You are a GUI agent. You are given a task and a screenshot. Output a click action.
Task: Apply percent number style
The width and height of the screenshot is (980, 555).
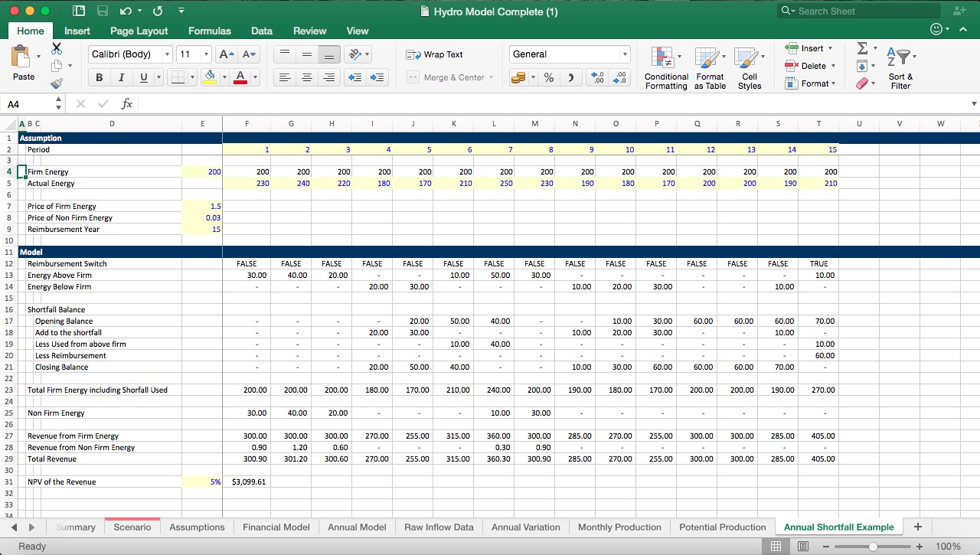(548, 77)
